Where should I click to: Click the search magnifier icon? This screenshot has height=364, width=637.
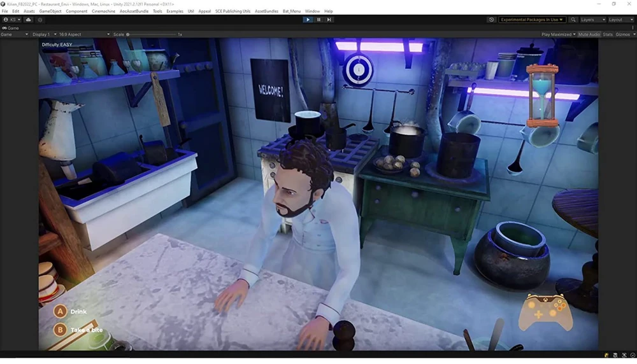click(x=573, y=20)
